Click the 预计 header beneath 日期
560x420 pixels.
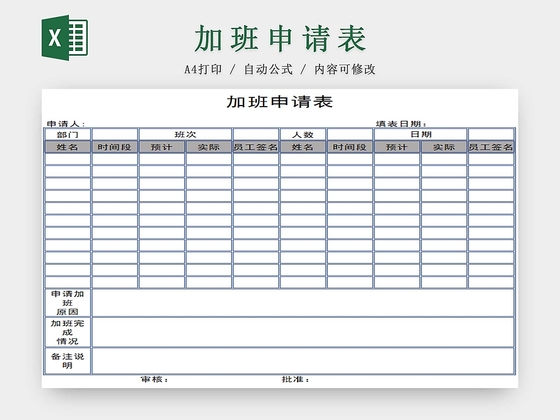pyautogui.click(x=397, y=147)
